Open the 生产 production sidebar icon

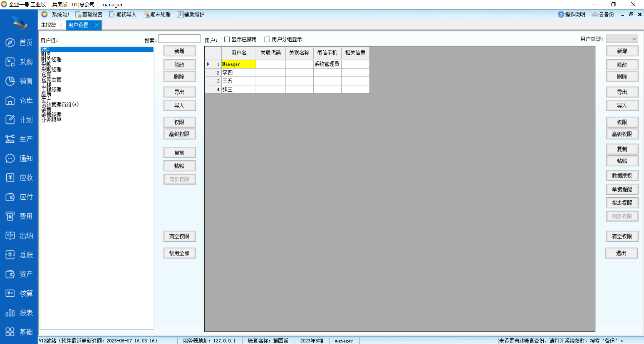point(10,139)
